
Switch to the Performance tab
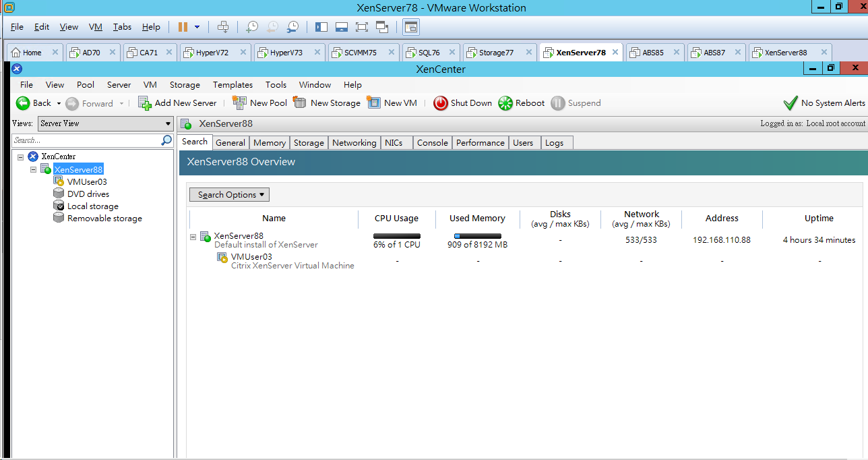tap(480, 143)
